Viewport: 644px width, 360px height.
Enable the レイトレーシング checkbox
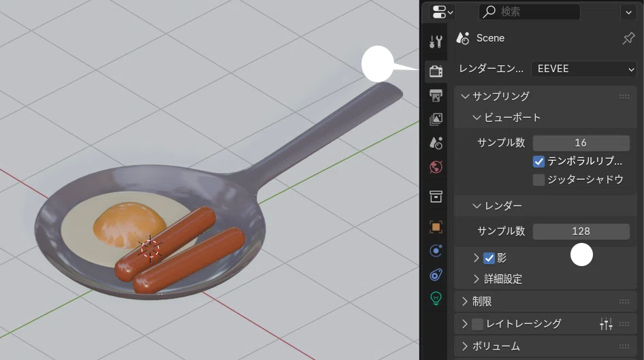tap(477, 325)
